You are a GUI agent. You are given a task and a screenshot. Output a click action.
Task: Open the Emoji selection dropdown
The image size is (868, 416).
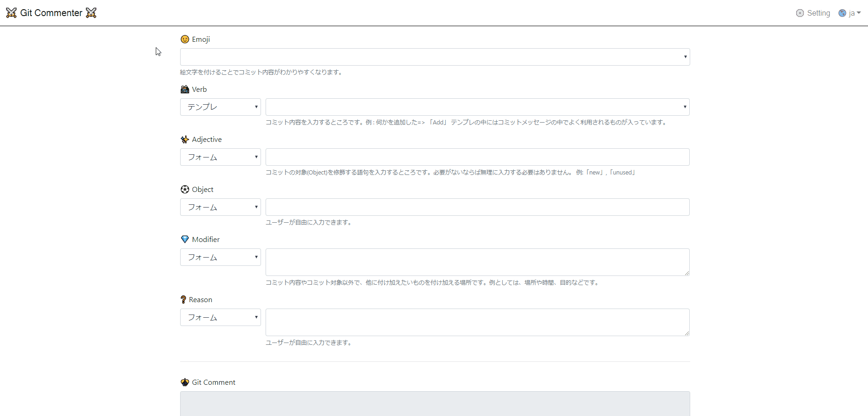click(434, 56)
